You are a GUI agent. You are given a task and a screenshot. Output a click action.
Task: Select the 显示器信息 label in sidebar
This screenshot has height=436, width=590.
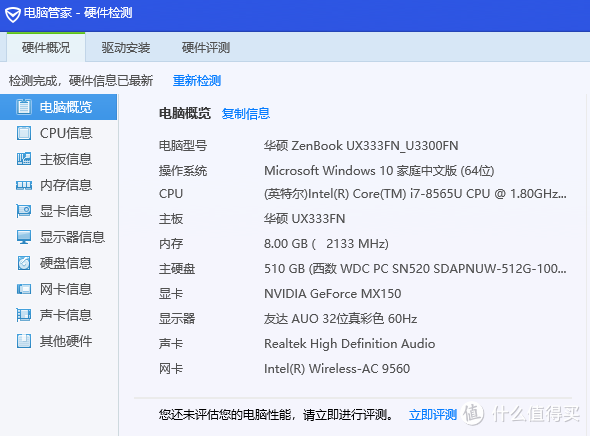click(72, 237)
